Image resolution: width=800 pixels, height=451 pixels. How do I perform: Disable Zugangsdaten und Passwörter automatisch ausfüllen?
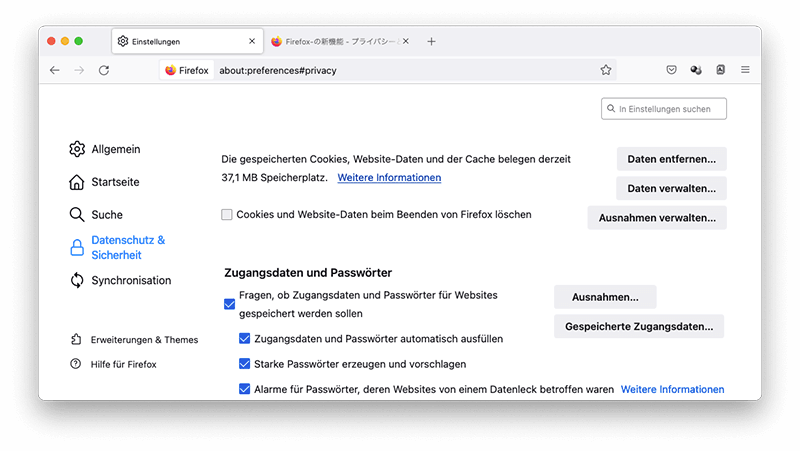pos(245,339)
